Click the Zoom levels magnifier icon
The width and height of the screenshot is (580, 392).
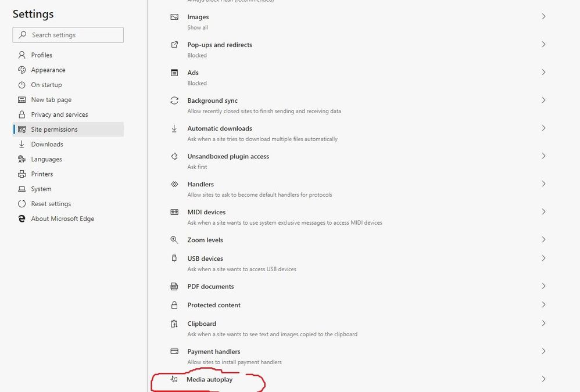point(174,240)
